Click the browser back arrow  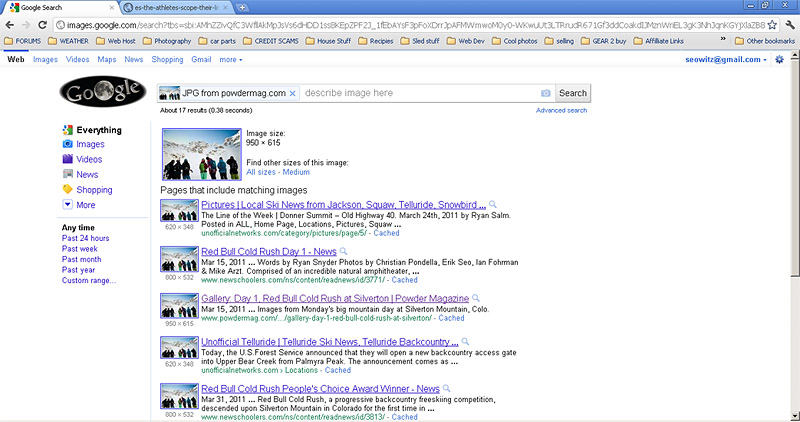click(10, 23)
